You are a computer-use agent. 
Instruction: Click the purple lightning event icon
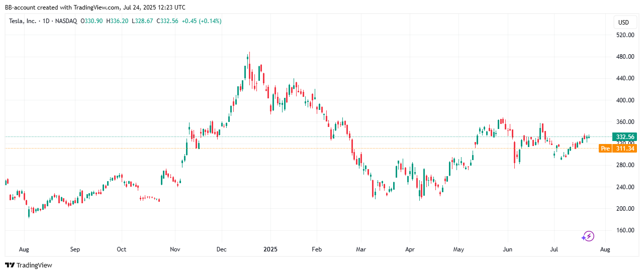[x=588, y=236]
